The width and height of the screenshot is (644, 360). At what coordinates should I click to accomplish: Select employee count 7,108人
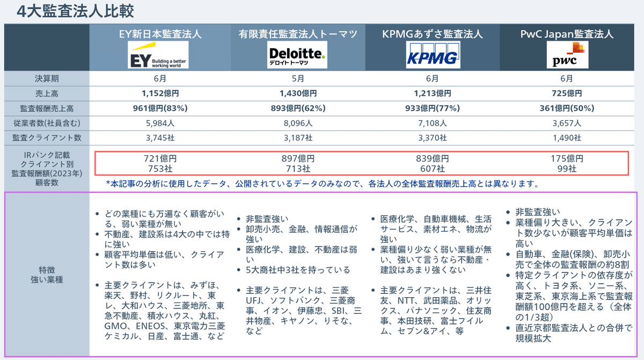click(x=433, y=123)
